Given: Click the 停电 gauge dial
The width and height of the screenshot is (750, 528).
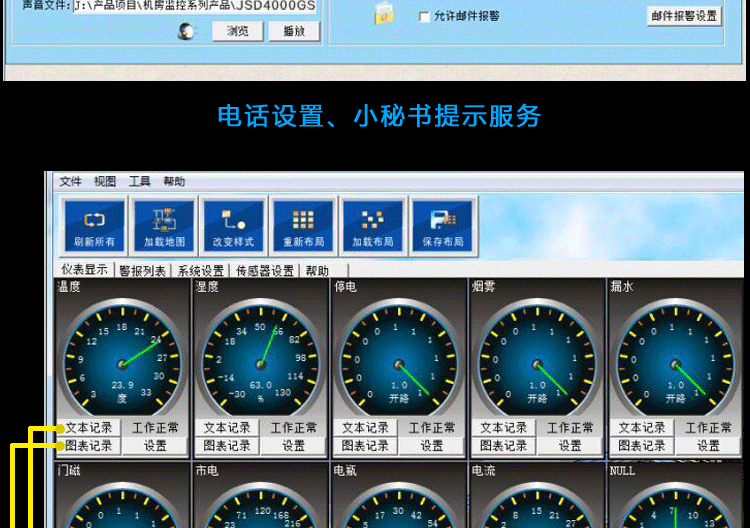Looking at the screenshot, I should click(x=399, y=359).
